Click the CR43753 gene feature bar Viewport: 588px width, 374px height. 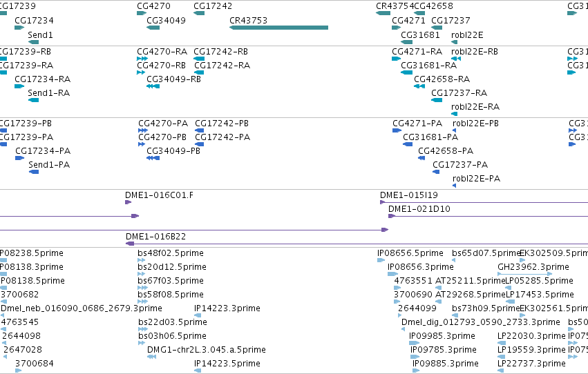coord(278,28)
